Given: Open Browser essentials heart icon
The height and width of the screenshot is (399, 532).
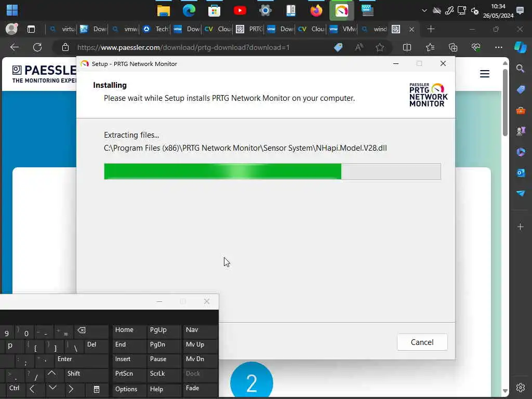Looking at the screenshot, I should point(476,47).
